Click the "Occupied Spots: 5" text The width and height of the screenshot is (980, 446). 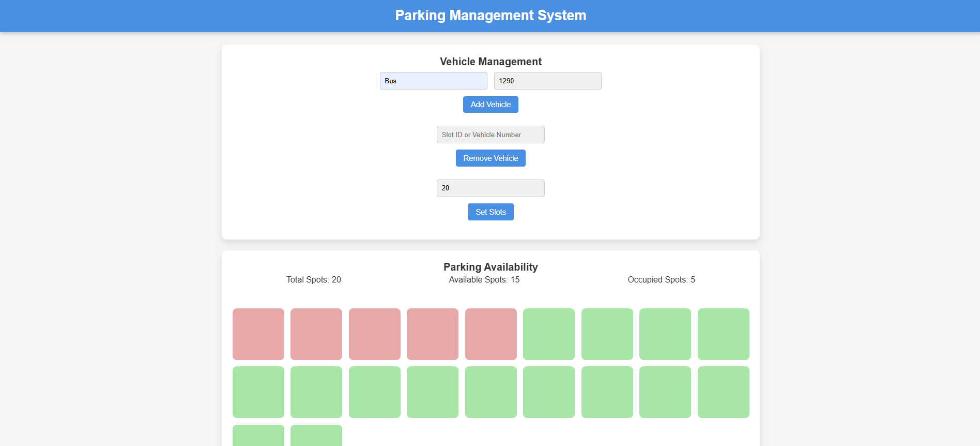coord(662,280)
